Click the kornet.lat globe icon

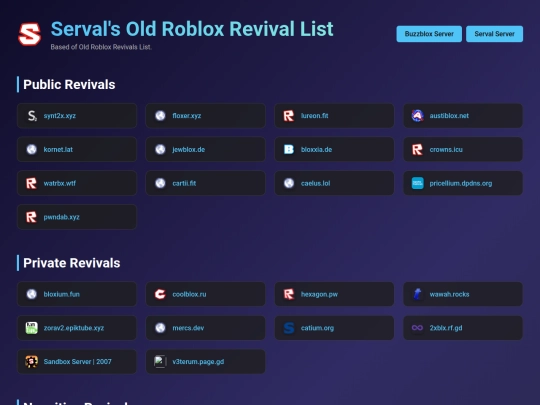[x=32, y=149]
